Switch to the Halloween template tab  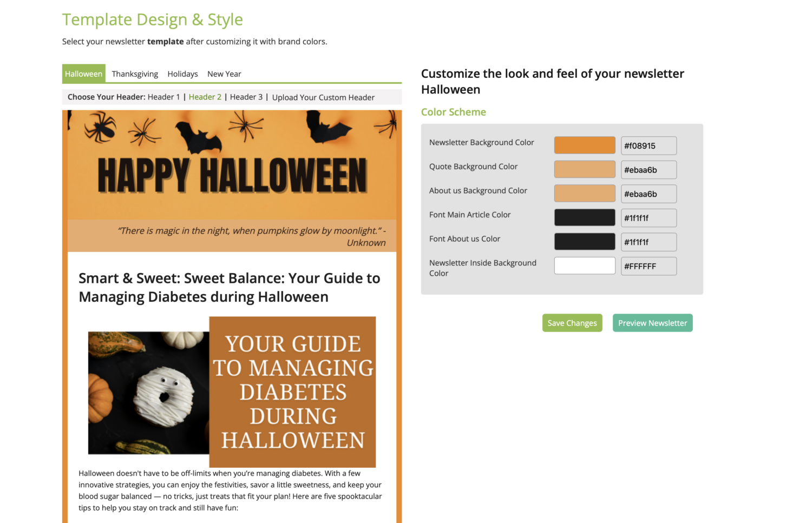tap(83, 74)
